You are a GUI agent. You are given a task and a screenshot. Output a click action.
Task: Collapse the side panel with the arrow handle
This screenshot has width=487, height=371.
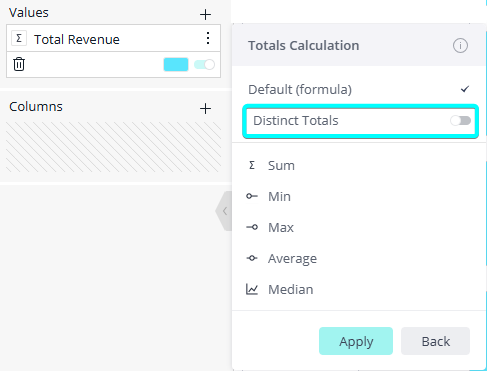pos(225,211)
